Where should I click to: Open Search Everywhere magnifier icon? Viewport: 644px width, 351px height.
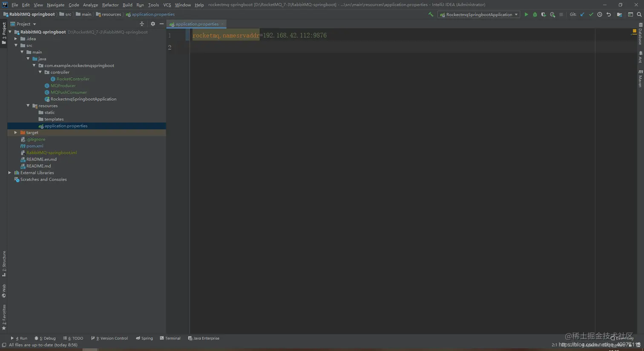point(639,14)
